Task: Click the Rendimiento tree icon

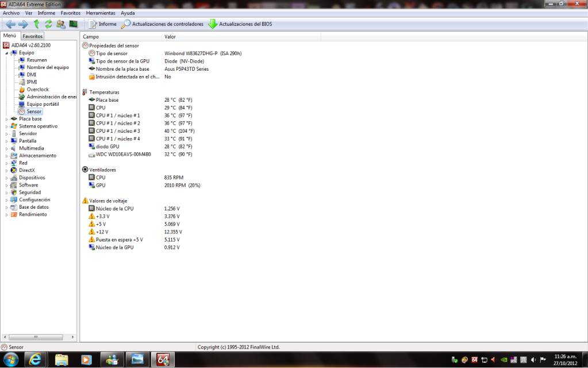Action: coord(14,214)
